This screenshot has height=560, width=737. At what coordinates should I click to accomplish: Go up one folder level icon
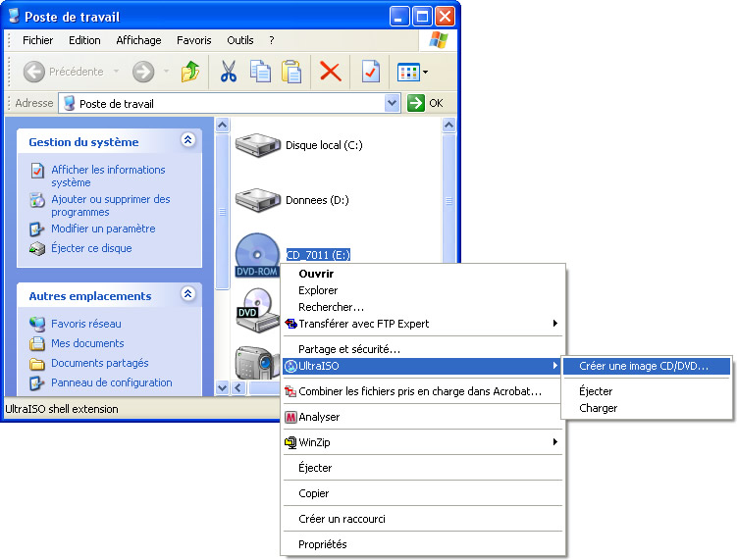click(x=190, y=72)
